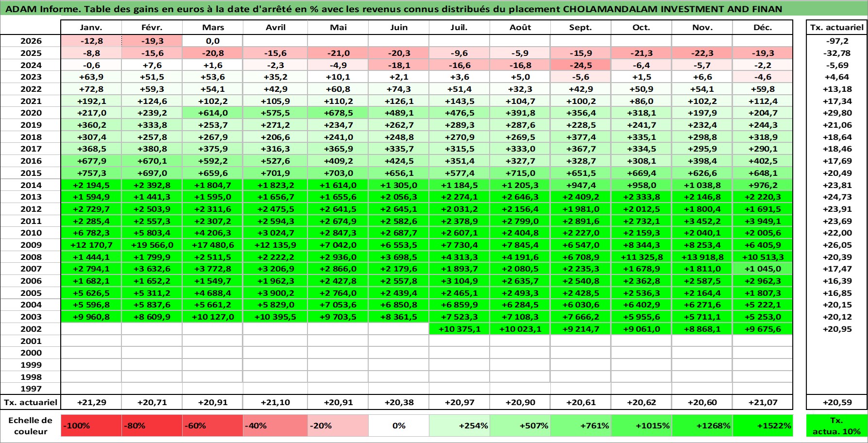Select the +26,05 actuarial rate for 2009
868x443 pixels.
(837, 245)
